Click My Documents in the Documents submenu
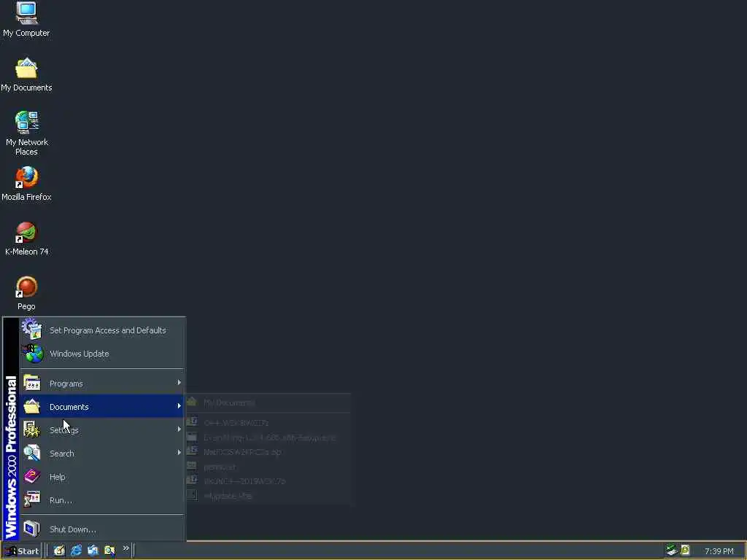Image resolution: width=747 pixels, height=560 pixels. pyautogui.click(x=268, y=402)
